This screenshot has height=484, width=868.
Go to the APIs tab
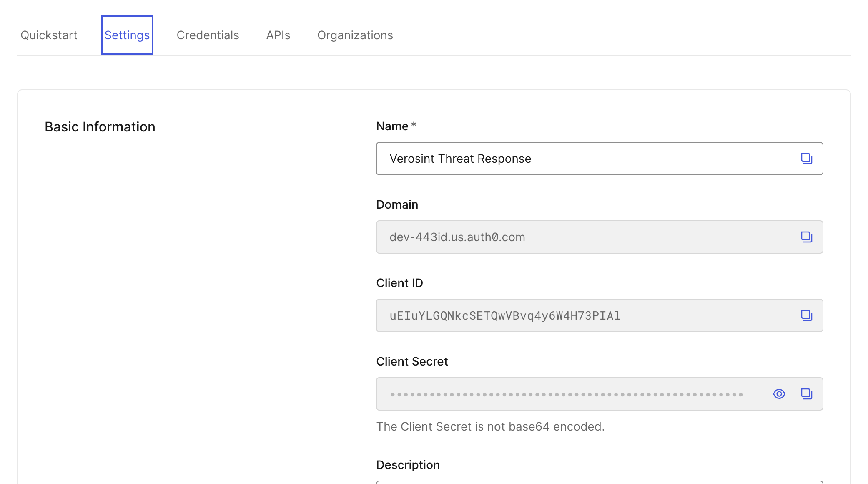278,35
